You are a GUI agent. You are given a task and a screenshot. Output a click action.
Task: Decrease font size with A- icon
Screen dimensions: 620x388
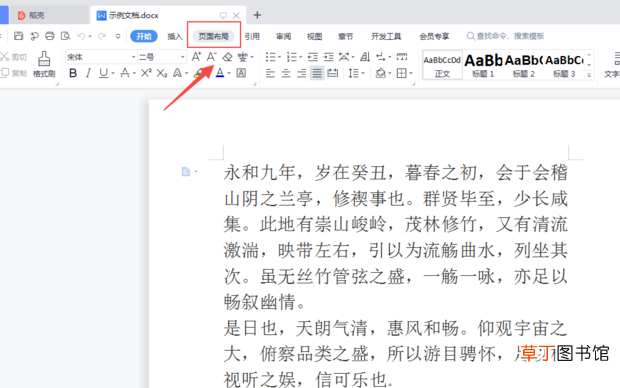click(212, 57)
